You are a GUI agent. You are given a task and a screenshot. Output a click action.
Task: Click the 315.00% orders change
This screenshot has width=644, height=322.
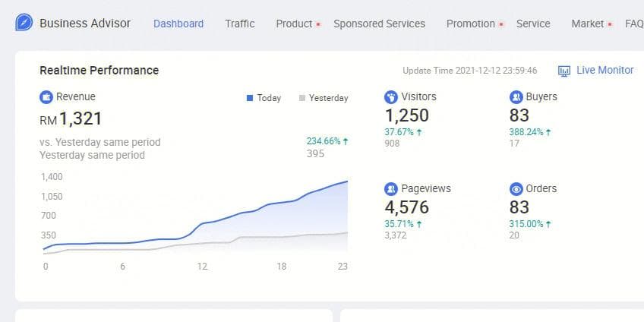tap(526, 224)
